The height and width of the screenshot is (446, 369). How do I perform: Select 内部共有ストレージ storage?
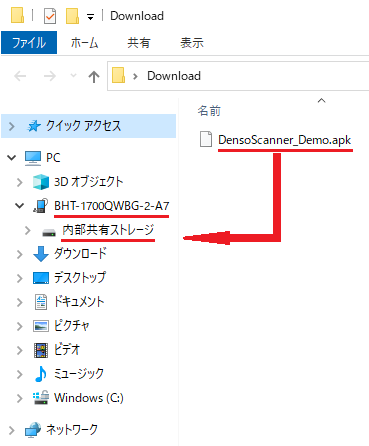(108, 230)
